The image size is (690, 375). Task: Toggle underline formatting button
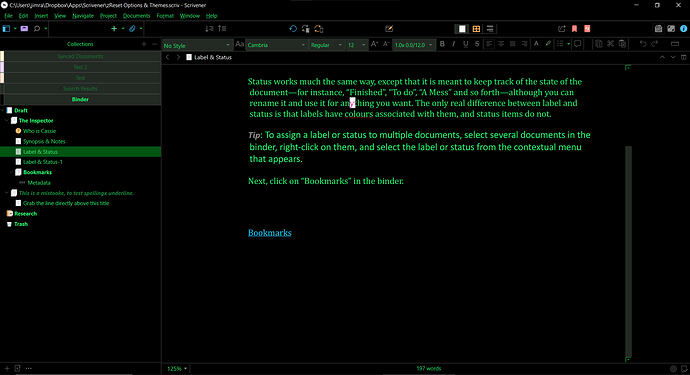(x=465, y=44)
